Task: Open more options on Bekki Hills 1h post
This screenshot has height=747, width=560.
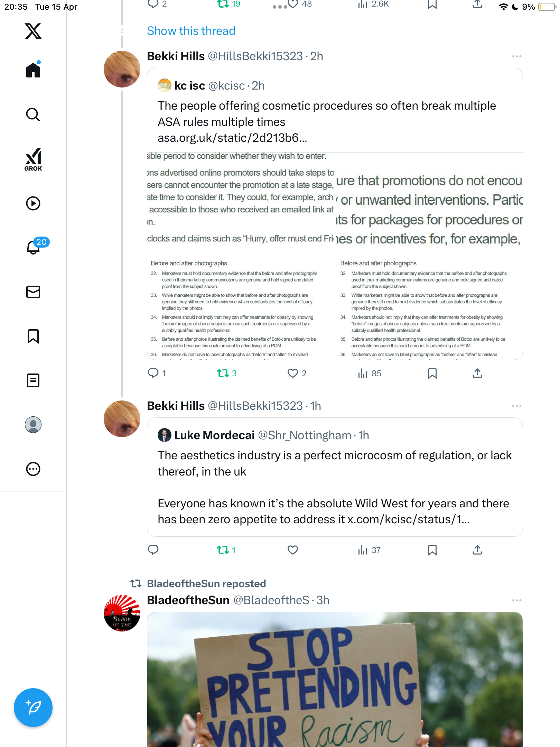Action: pyautogui.click(x=517, y=406)
